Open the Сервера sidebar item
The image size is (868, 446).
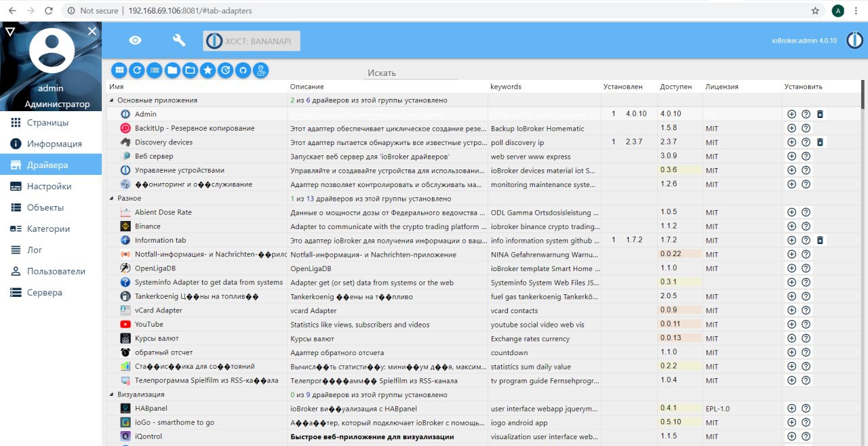[x=51, y=293]
